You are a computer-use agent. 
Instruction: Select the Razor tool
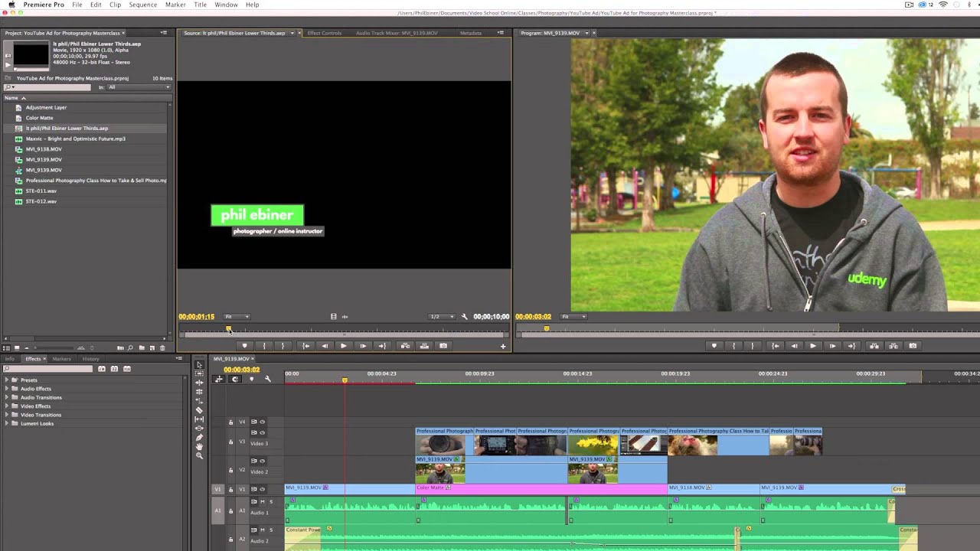(x=199, y=410)
